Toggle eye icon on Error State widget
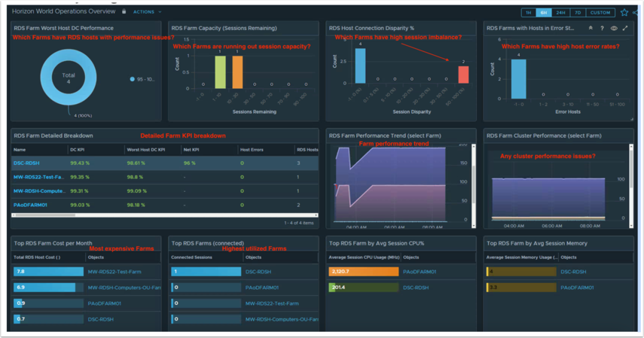This screenshot has height=338, width=644. [x=614, y=29]
